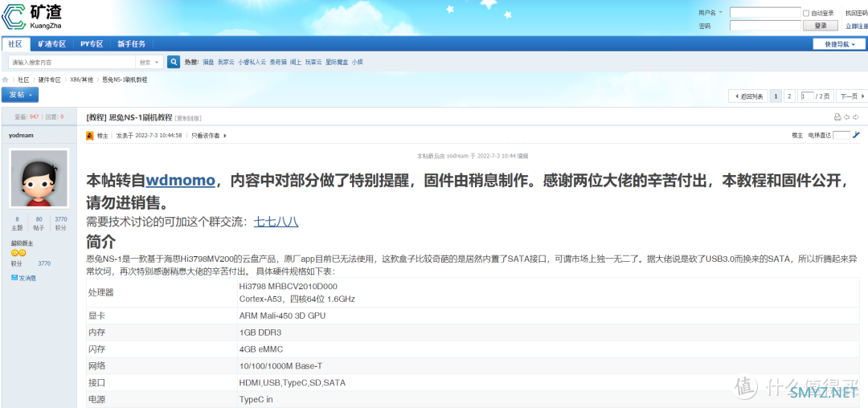
Task: Click the 找回密码 link
Action: pos(857,13)
